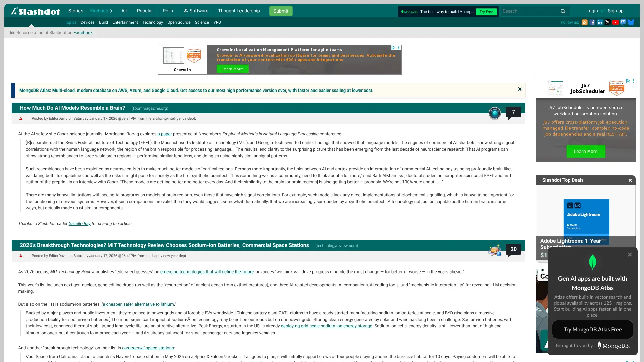This screenshot has width=644, height=362.
Task: Click into the Search field
Action: pyautogui.click(x=529, y=11)
